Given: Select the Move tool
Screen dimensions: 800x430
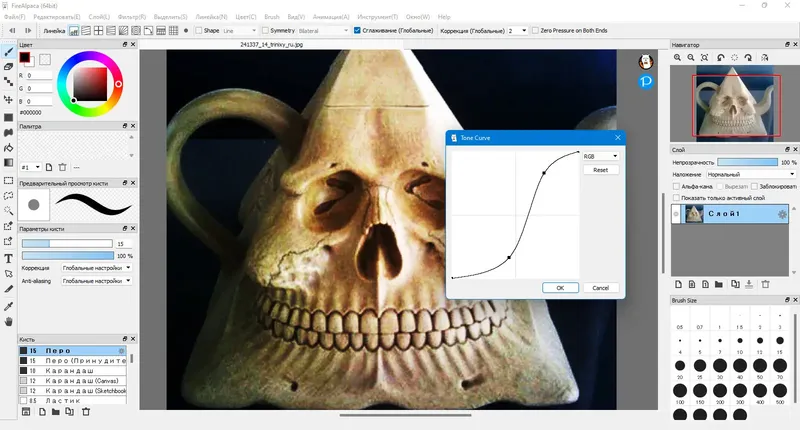Looking at the screenshot, I should coord(8,99).
